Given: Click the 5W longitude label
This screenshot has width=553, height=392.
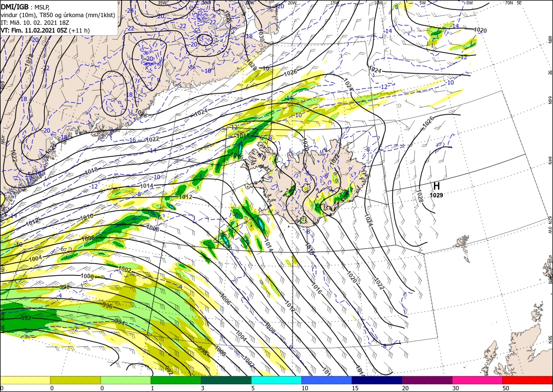Looking at the screenshot, I should coord(423,3).
